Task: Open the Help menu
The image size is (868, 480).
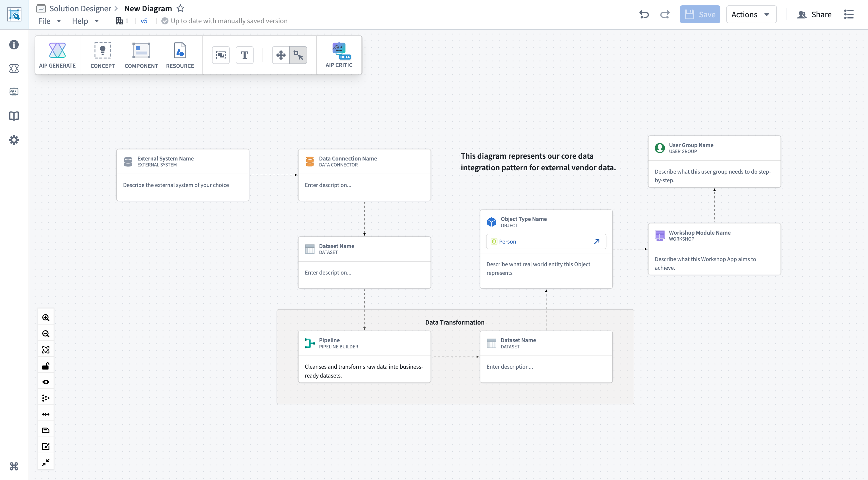Action: tap(85, 21)
